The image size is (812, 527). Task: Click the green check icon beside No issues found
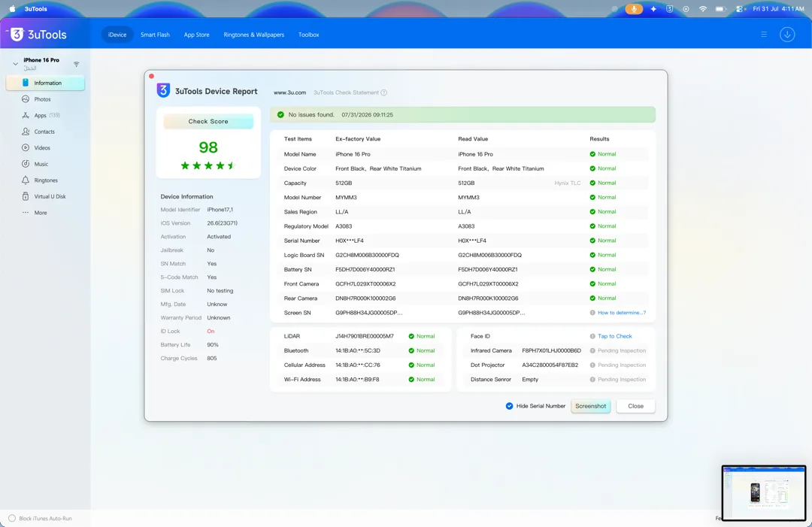(280, 115)
